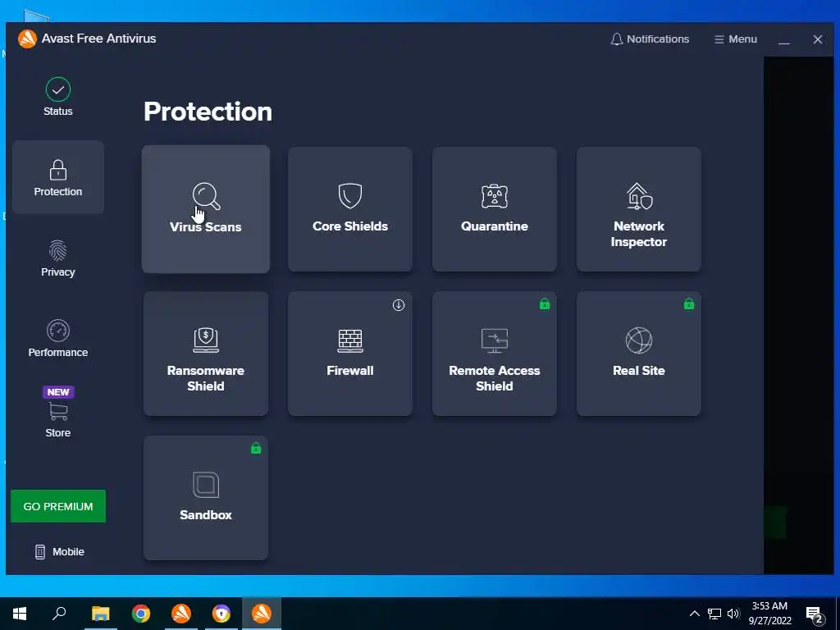Click the green lock on Sandbox
The height and width of the screenshot is (630, 840).
tap(256, 449)
